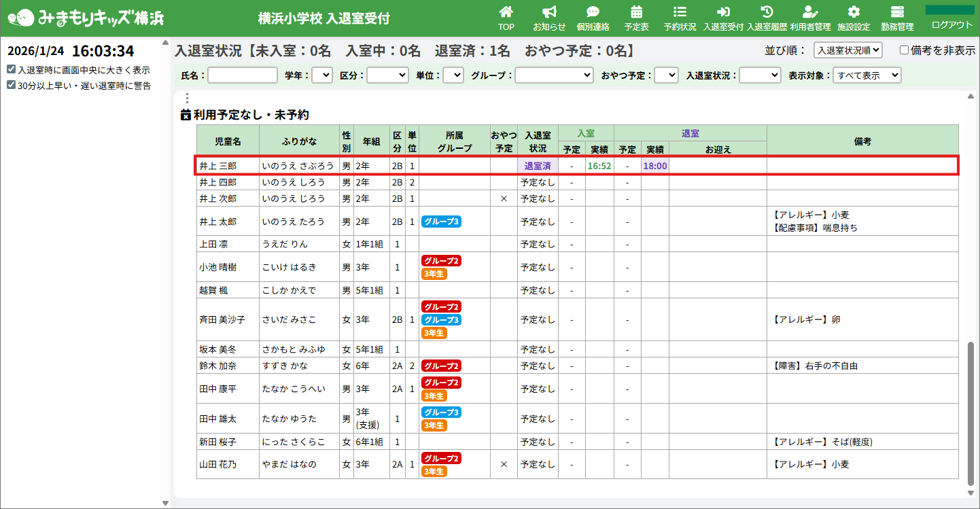Click the ログアウト link
Viewport: 980px width, 509px height.
[951, 25]
